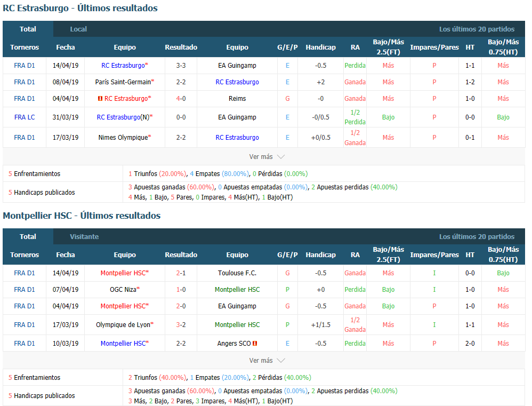Image resolution: width=532 pixels, height=406 pixels.
Task: Click handicap +2 in París Saint-Germain row
Action: (320, 82)
